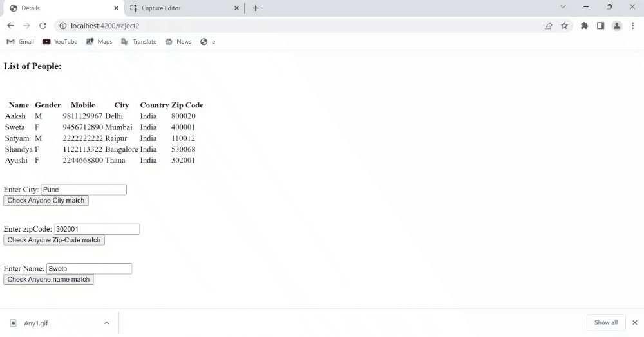Viewport: 644px width, 337px height.
Task: Reload the current page
Action: point(43,26)
